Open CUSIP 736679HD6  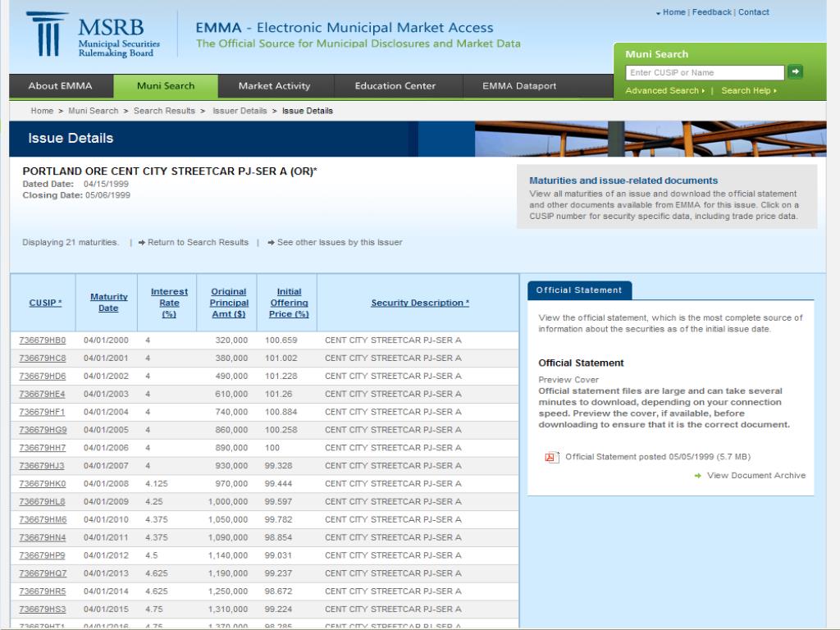point(43,376)
